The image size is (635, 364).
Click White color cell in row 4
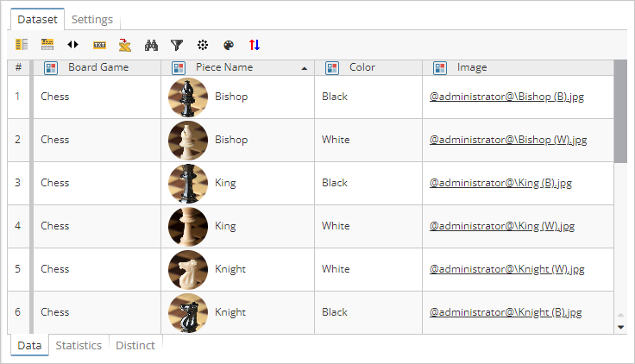(x=368, y=226)
